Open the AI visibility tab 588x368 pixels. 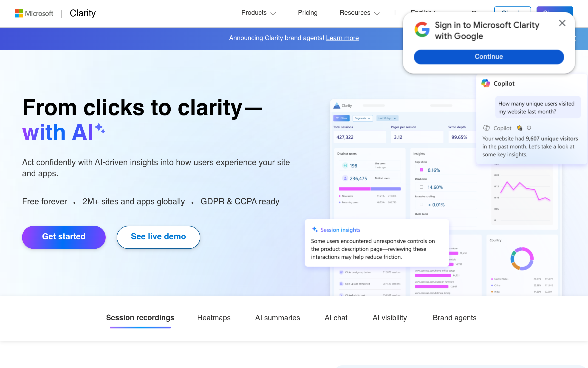390,318
